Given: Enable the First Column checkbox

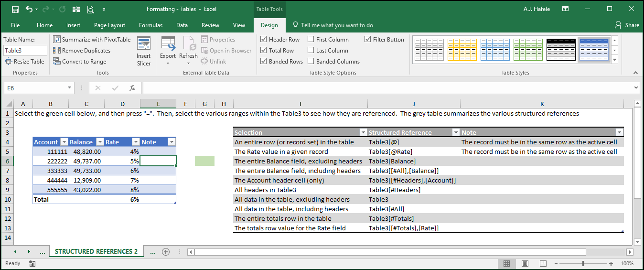Looking at the screenshot, I should tap(311, 40).
